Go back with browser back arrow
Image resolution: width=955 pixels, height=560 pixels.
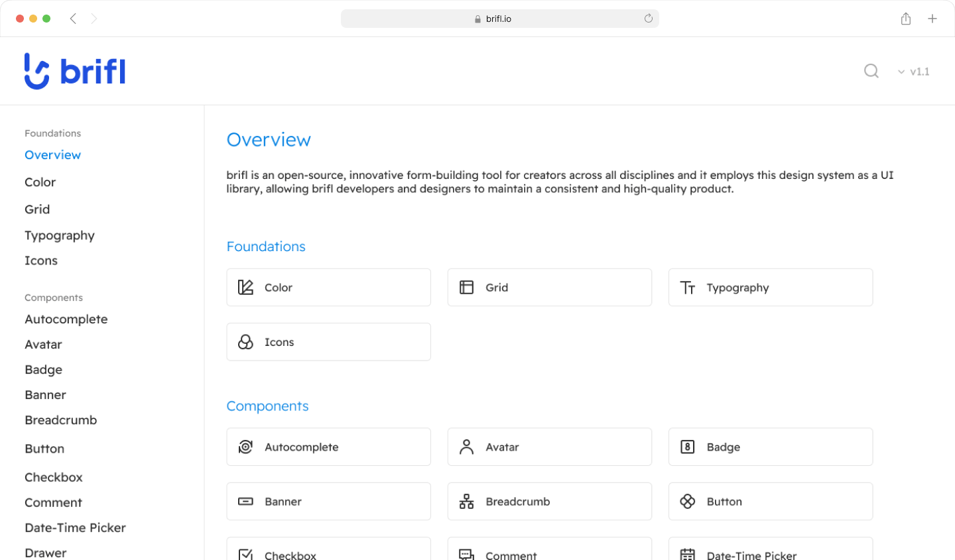click(73, 19)
